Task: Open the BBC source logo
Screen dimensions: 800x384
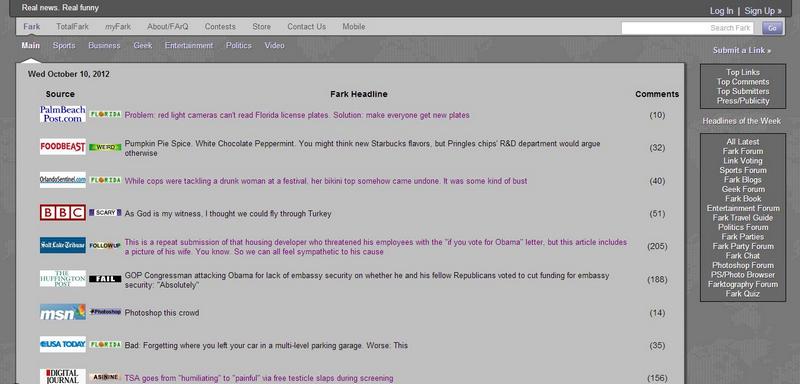Action: click(63, 213)
